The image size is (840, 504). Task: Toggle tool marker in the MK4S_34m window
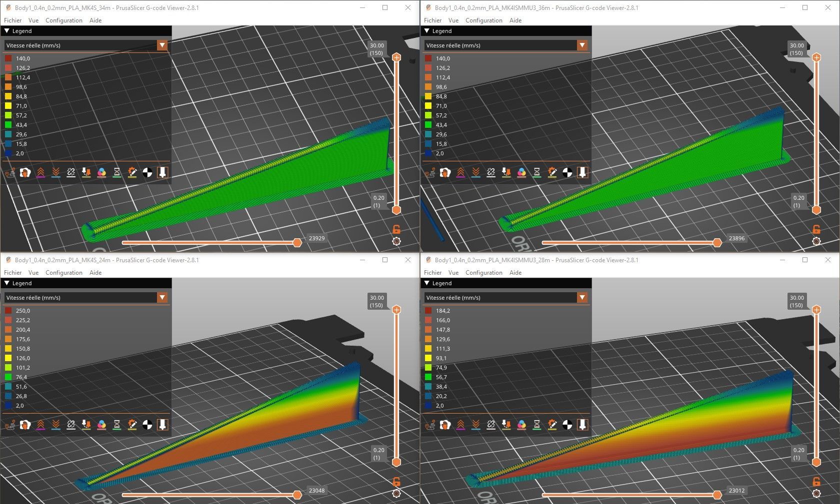click(x=162, y=173)
